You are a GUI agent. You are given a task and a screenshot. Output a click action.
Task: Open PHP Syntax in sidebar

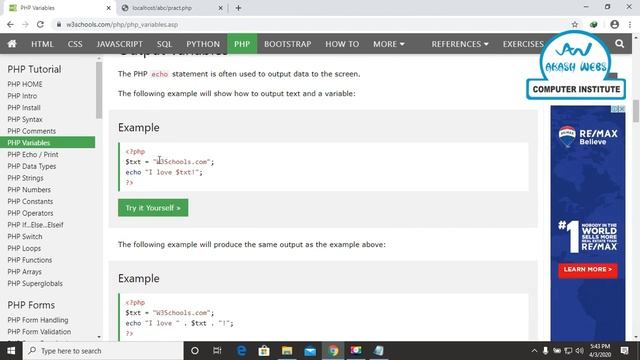click(x=25, y=120)
